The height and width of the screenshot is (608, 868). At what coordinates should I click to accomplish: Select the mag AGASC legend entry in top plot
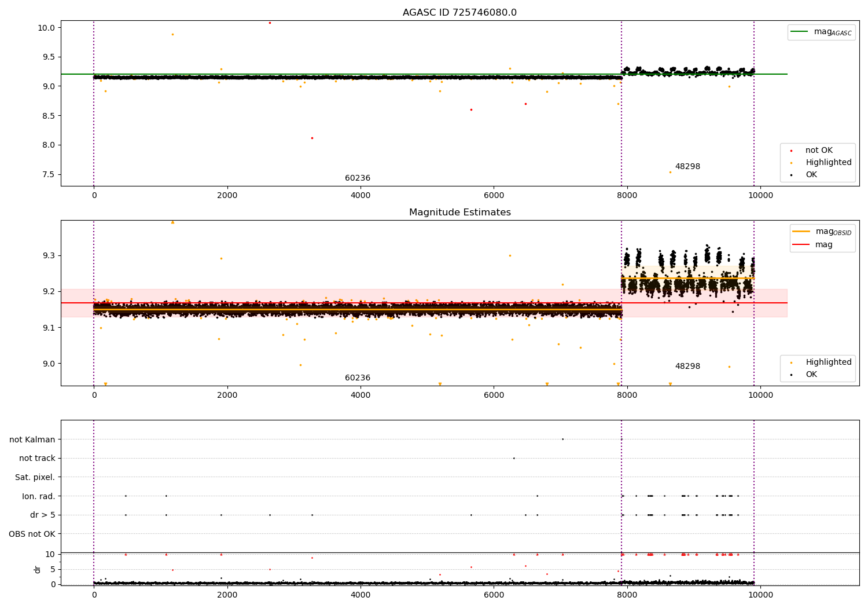click(x=821, y=32)
